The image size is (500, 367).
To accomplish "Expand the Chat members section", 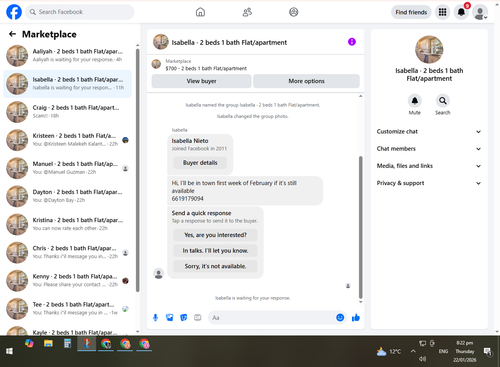I will point(429,149).
